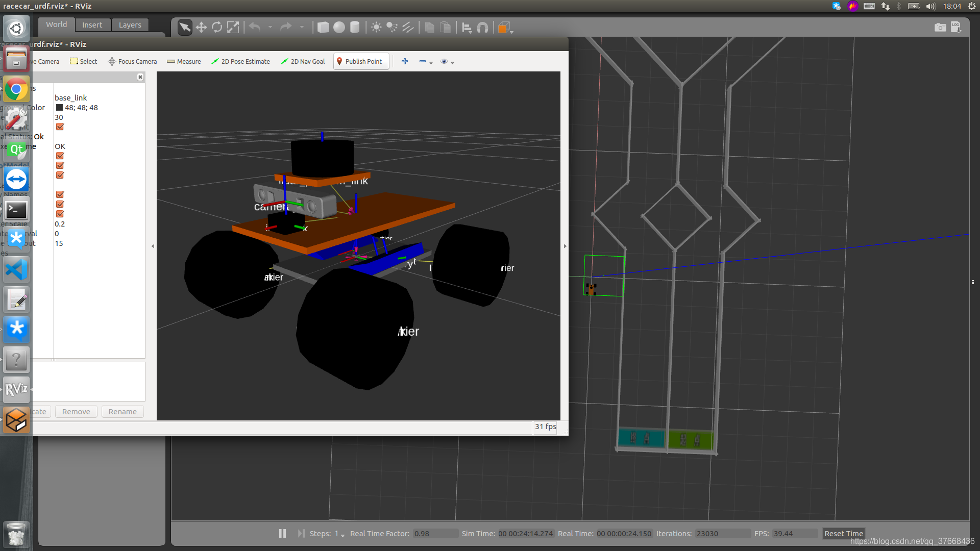Uncheck the checkbox below value 30
980x551 pixels.
tap(60, 127)
